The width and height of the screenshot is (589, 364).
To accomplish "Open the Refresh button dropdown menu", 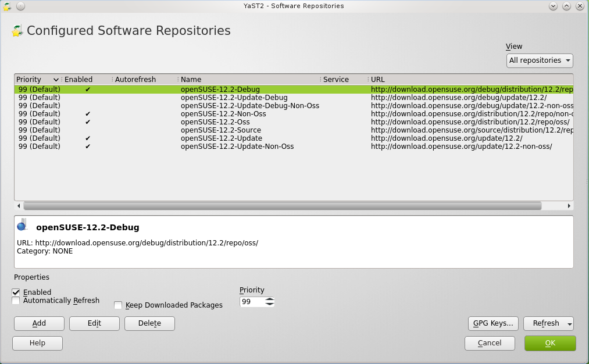I will 569,323.
